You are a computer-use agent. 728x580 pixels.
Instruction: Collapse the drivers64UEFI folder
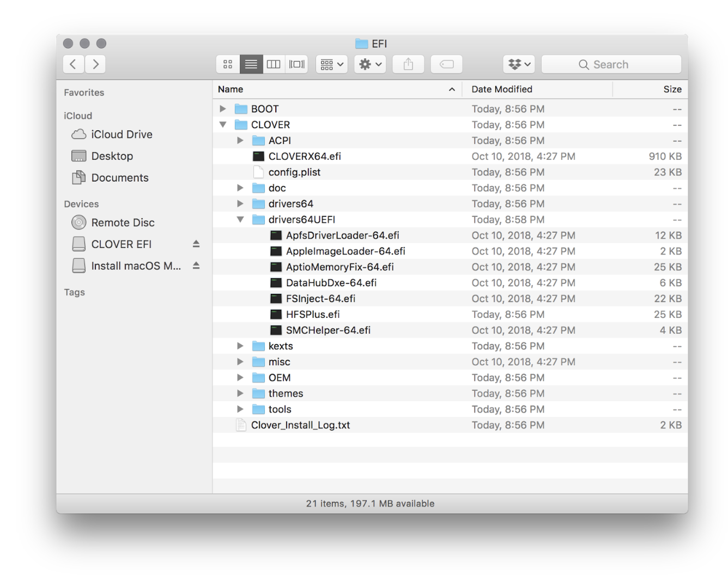click(x=240, y=220)
